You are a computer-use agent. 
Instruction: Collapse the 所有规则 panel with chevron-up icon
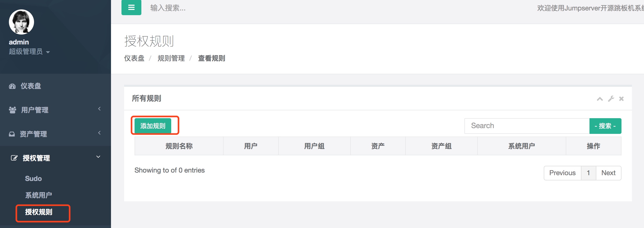pyautogui.click(x=600, y=99)
